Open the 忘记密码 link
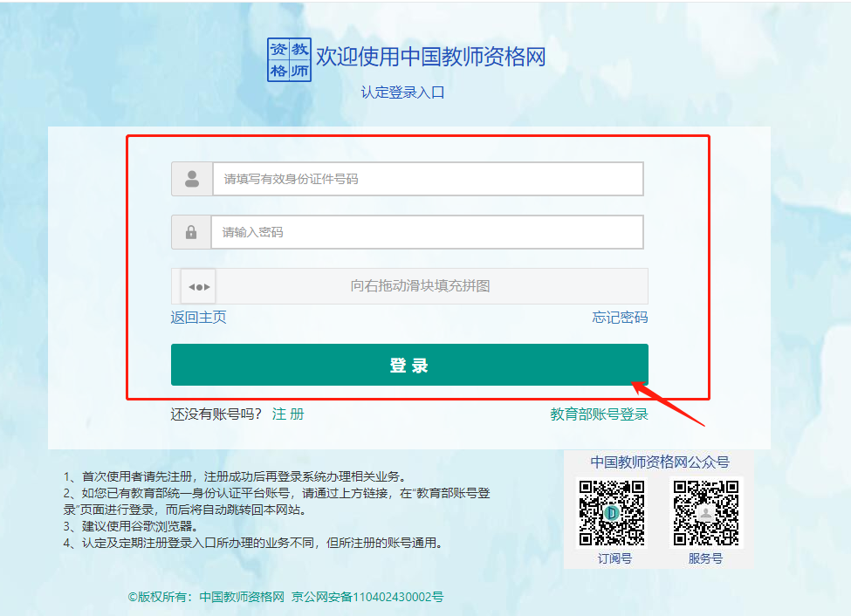 coord(620,317)
